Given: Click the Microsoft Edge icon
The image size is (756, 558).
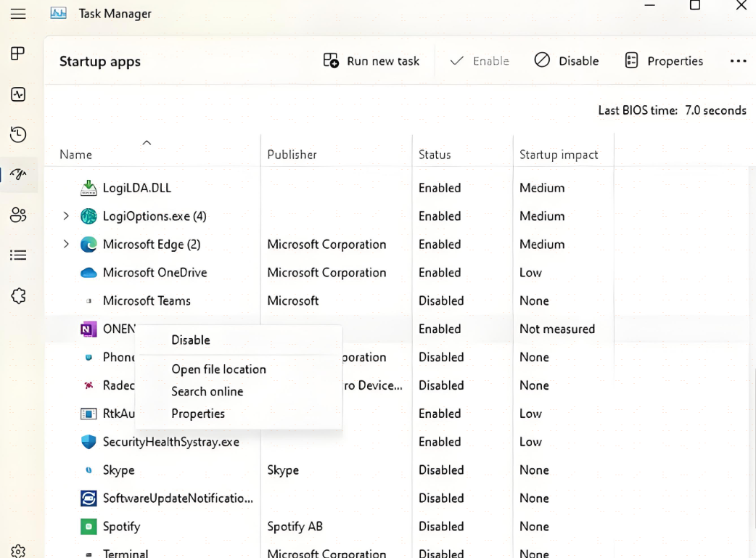Looking at the screenshot, I should (x=89, y=245).
